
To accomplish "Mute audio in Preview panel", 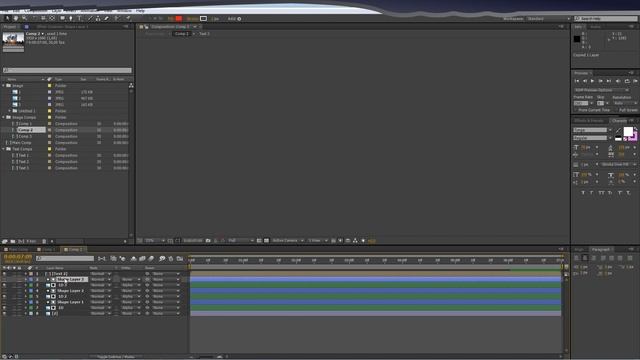I will pyautogui.click(x=618, y=81).
